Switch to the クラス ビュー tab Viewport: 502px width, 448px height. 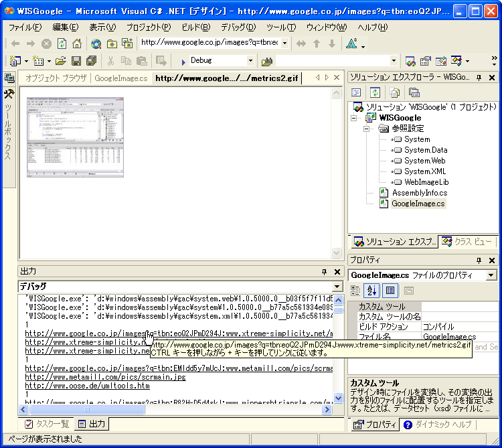[467, 242]
